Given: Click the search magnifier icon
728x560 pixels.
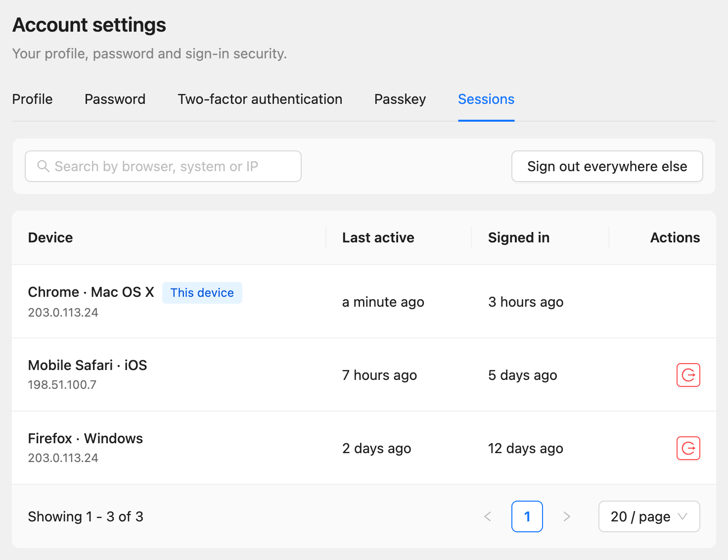Looking at the screenshot, I should click(x=44, y=166).
